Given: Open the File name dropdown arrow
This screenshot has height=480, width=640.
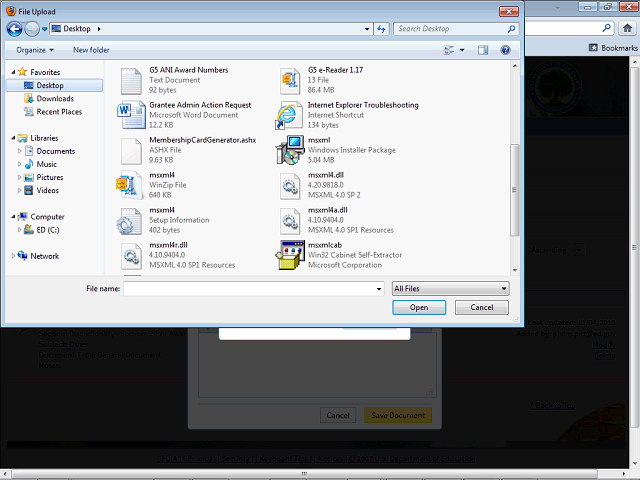Looking at the screenshot, I should tap(379, 289).
